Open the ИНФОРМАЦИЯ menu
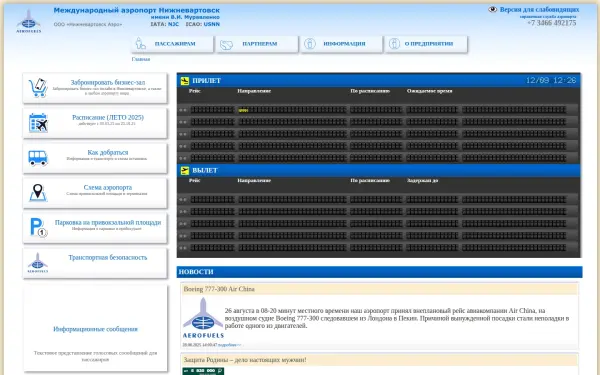 pyautogui.click(x=341, y=44)
